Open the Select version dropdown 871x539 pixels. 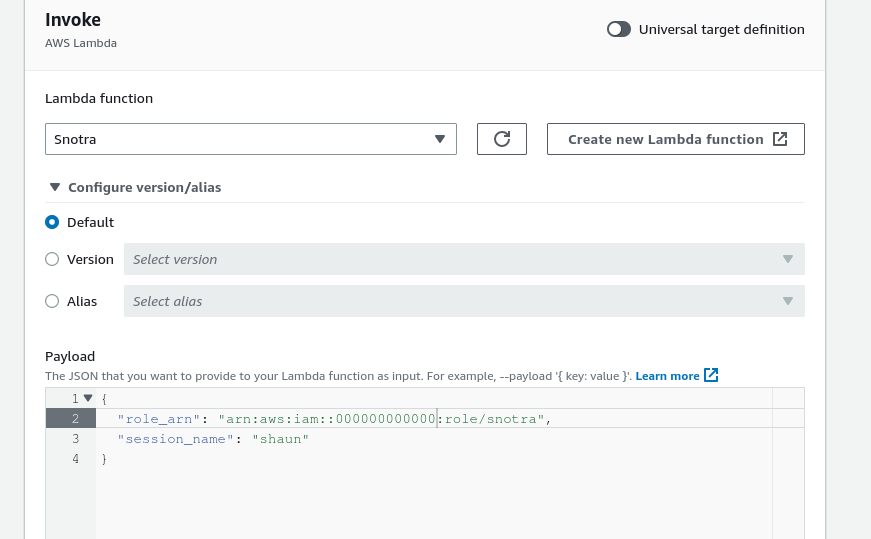pyautogui.click(x=464, y=259)
